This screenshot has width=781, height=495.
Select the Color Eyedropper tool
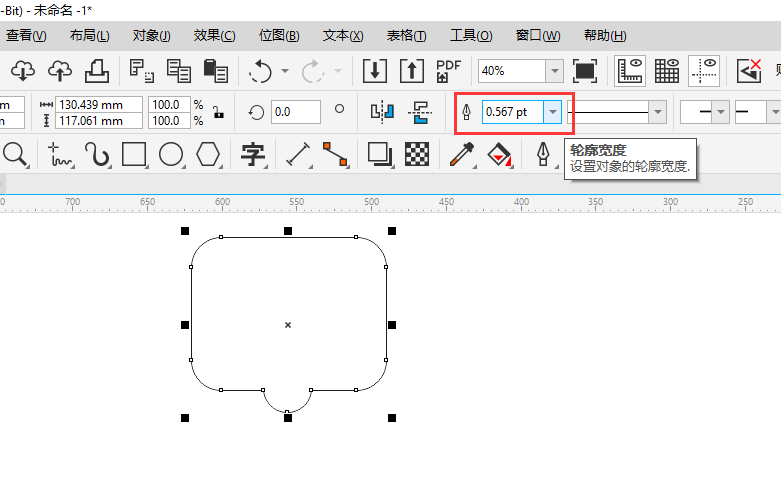point(462,154)
